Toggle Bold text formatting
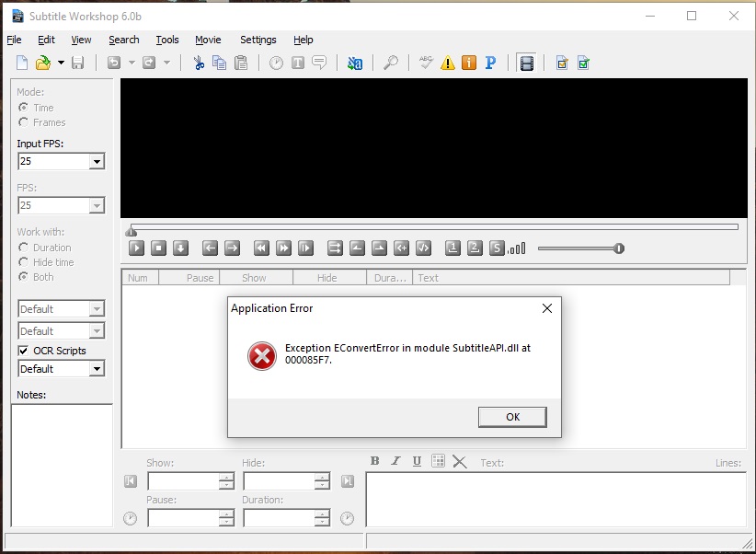This screenshot has height=554, width=756. [x=374, y=461]
